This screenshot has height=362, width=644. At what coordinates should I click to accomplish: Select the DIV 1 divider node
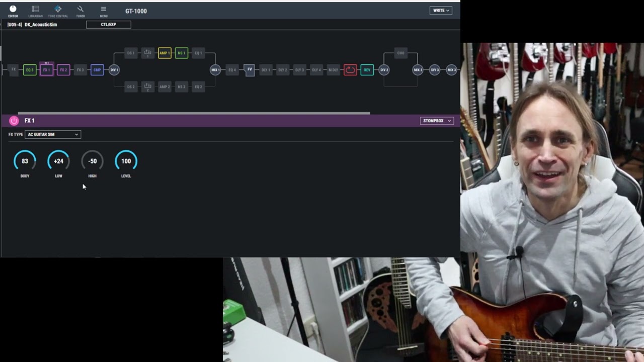point(114,70)
